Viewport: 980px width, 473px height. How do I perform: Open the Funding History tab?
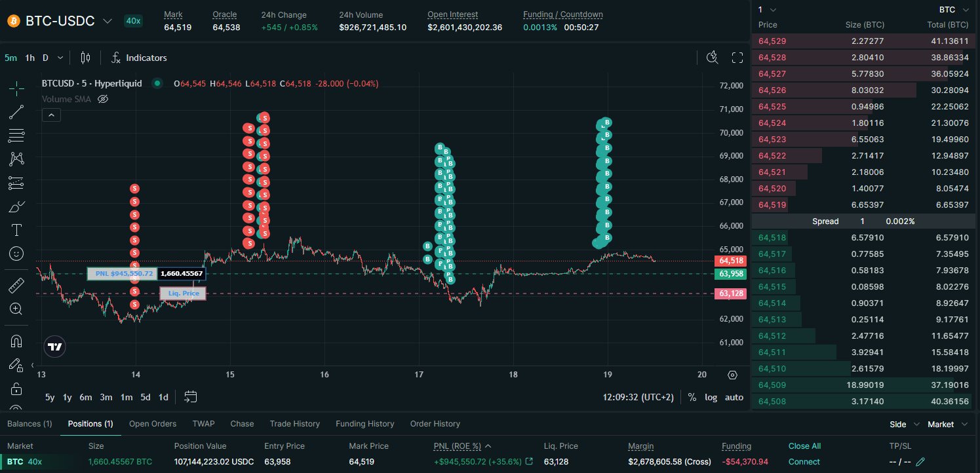365,424
